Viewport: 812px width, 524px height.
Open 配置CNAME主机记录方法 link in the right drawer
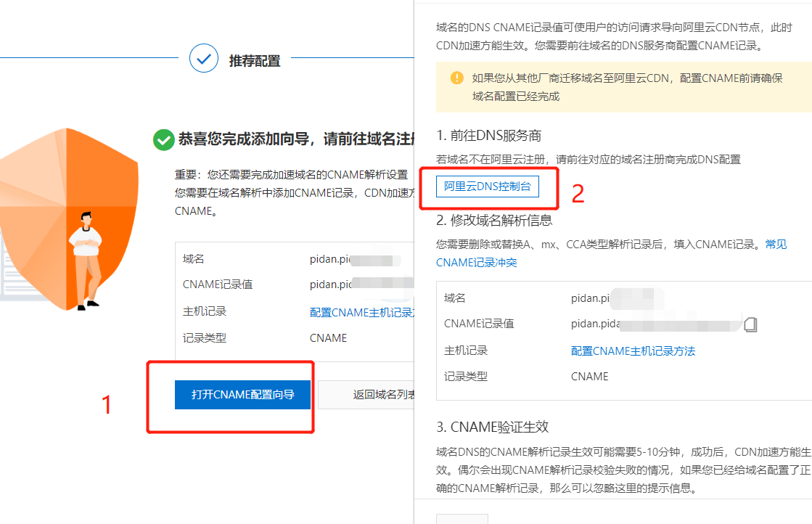[x=633, y=351]
